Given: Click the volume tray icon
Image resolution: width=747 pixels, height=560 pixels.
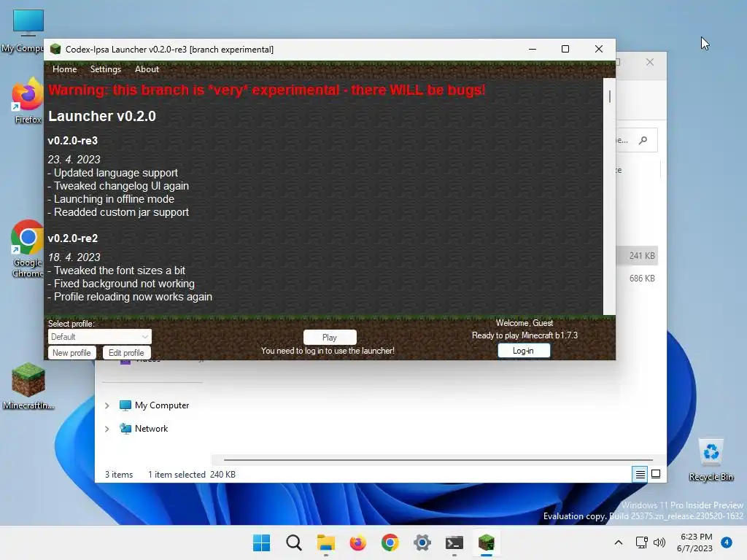Looking at the screenshot, I should click(659, 542).
